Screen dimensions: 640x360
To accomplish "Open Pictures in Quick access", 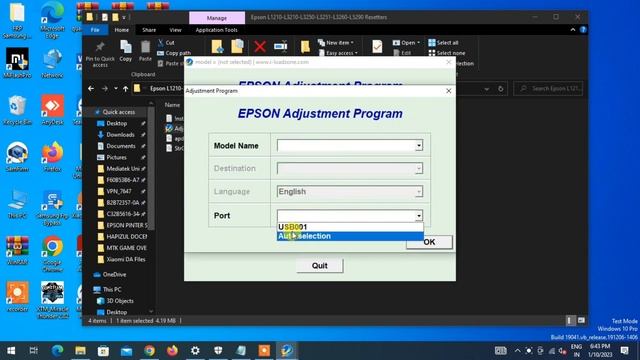I will pyautogui.click(x=116, y=158).
